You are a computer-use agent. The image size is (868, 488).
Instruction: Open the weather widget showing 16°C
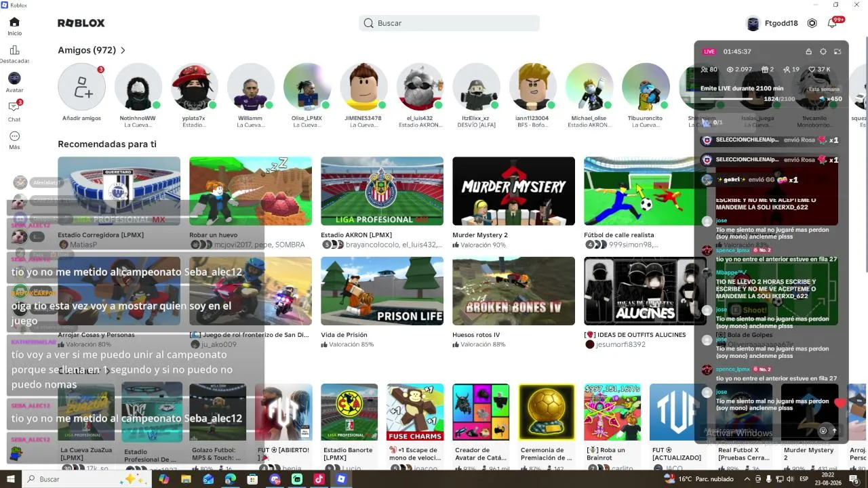(698, 479)
